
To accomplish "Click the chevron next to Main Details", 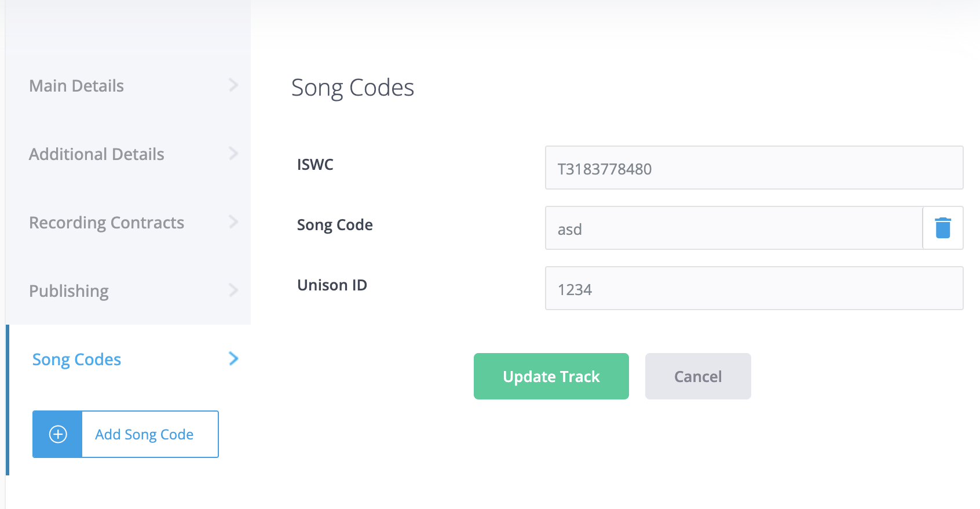I will pyautogui.click(x=233, y=85).
